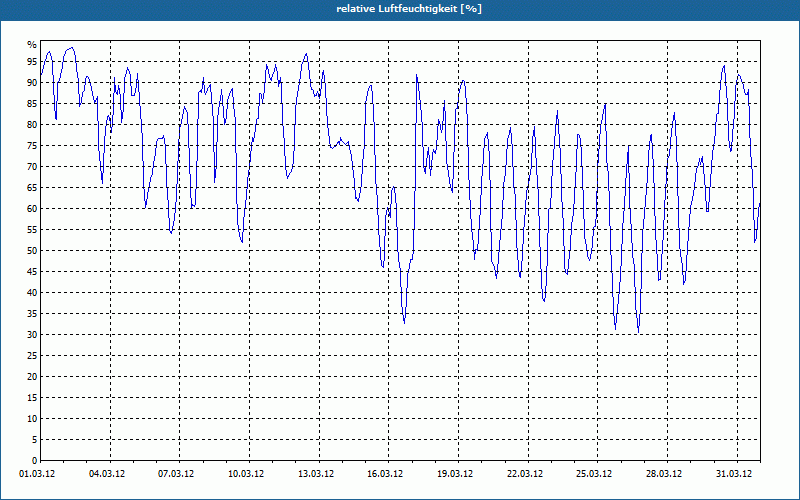Click the y-axis value 0
Image resolution: width=800 pixels, height=500 pixels.
tap(35, 461)
